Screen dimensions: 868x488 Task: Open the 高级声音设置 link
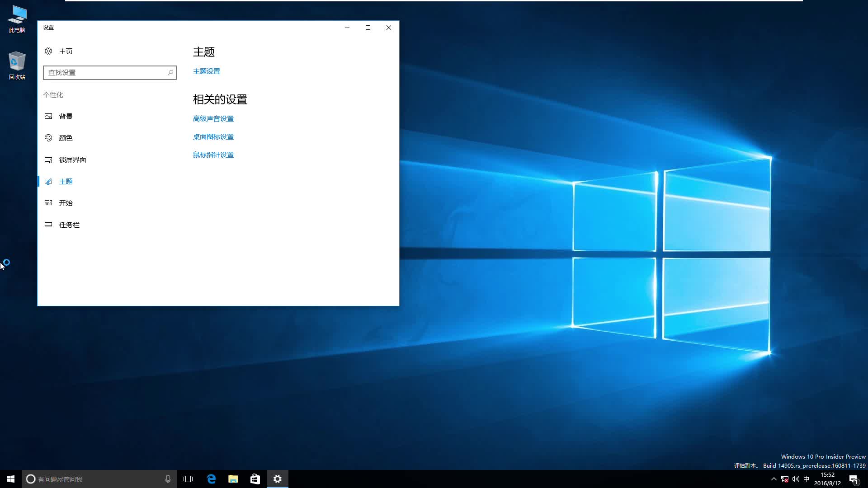pyautogui.click(x=213, y=118)
